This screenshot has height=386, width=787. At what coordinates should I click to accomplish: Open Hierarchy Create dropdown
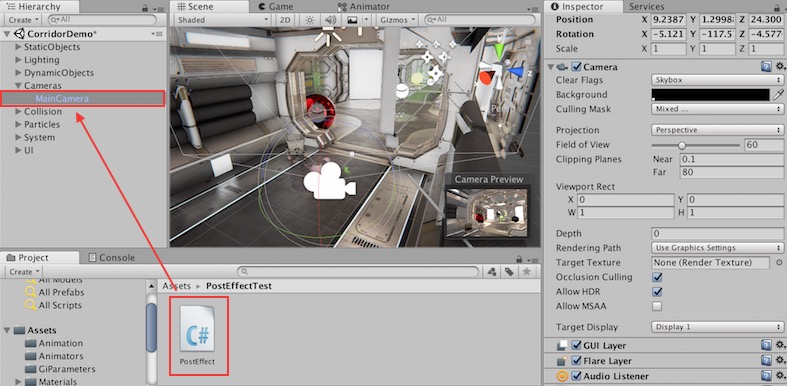[23, 20]
